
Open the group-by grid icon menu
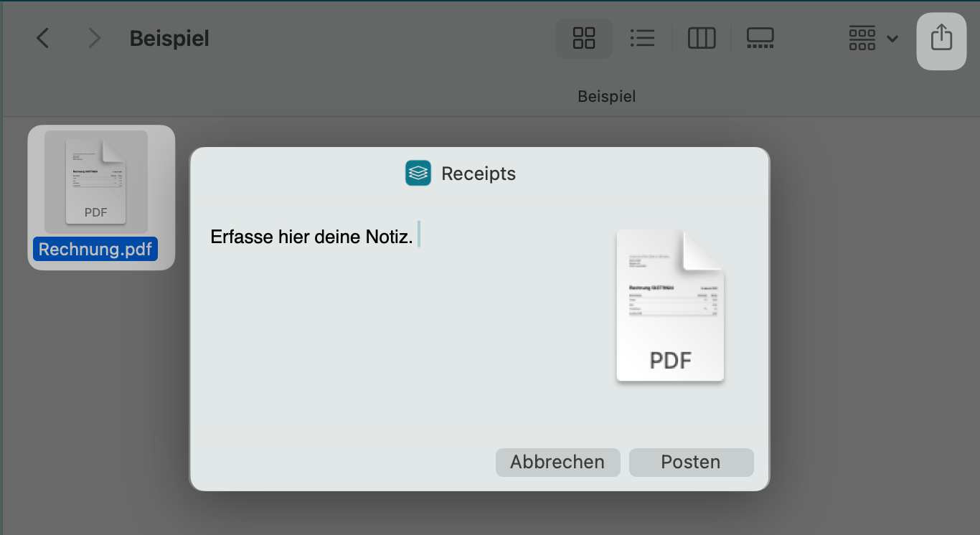pos(862,38)
